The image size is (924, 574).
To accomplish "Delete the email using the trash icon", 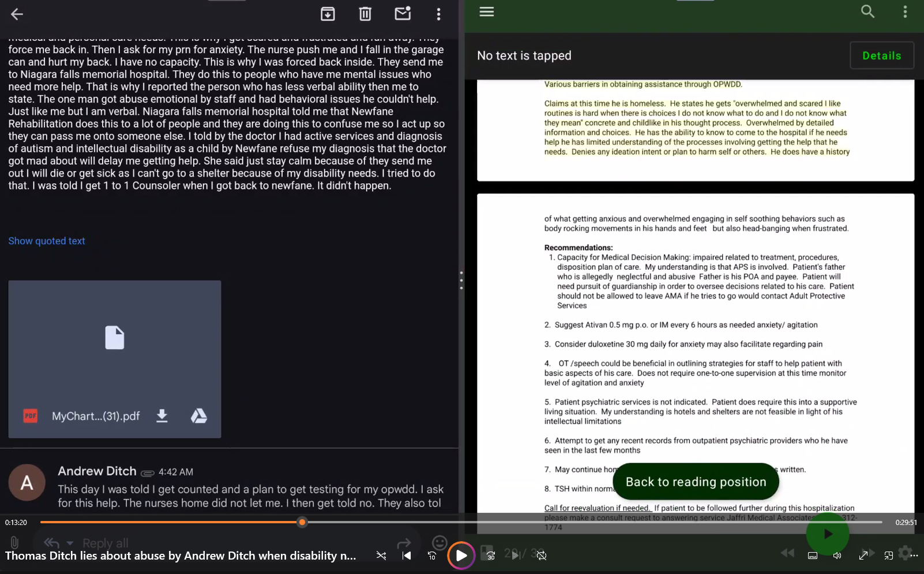I will coord(365,14).
